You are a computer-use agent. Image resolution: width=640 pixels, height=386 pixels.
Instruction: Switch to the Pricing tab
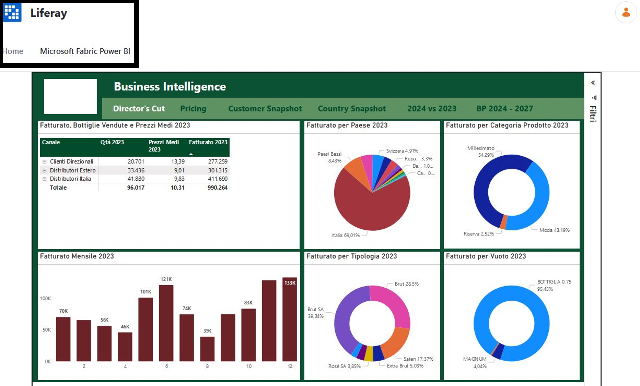pyautogui.click(x=193, y=109)
